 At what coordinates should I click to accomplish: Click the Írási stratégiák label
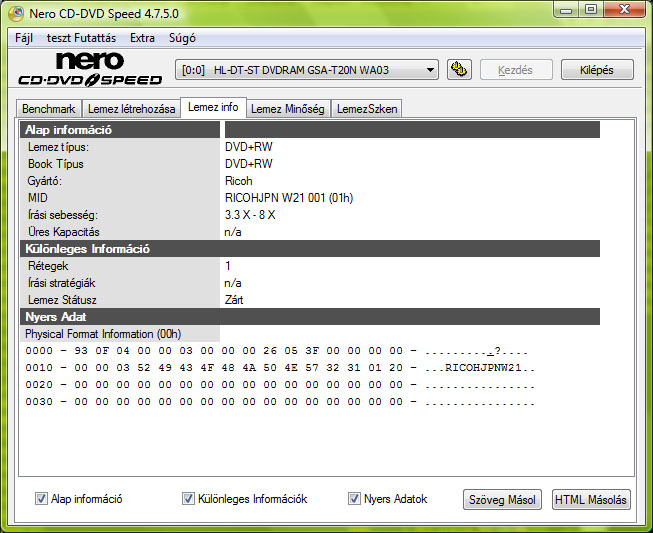pyautogui.click(x=62, y=283)
